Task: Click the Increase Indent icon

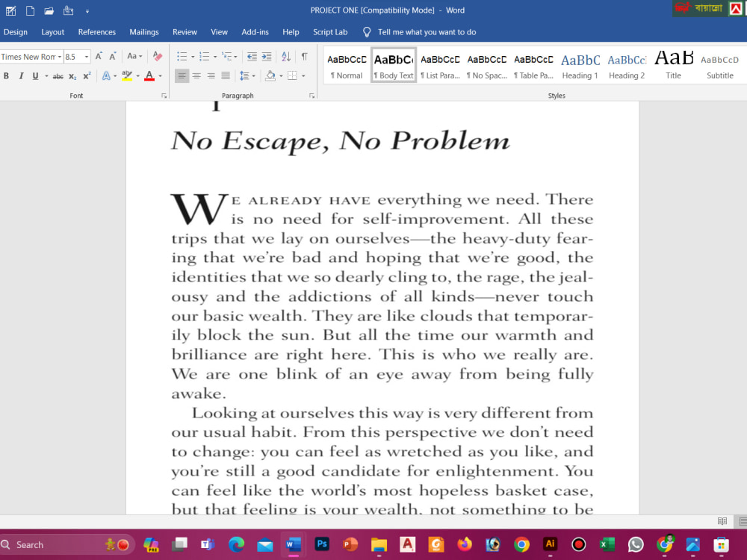Action: click(267, 56)
